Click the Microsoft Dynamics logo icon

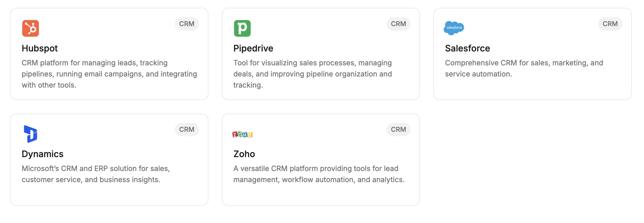[x=31, y=134]
